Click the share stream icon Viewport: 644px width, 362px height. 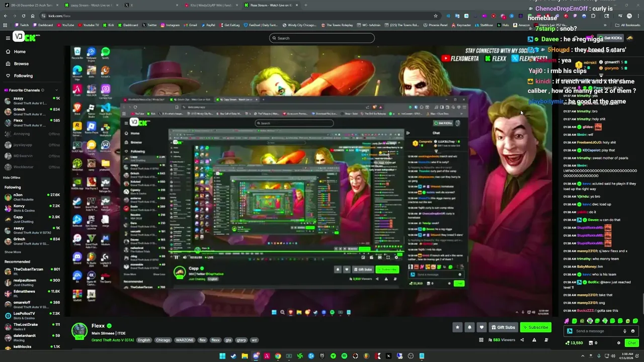[522, 340]
